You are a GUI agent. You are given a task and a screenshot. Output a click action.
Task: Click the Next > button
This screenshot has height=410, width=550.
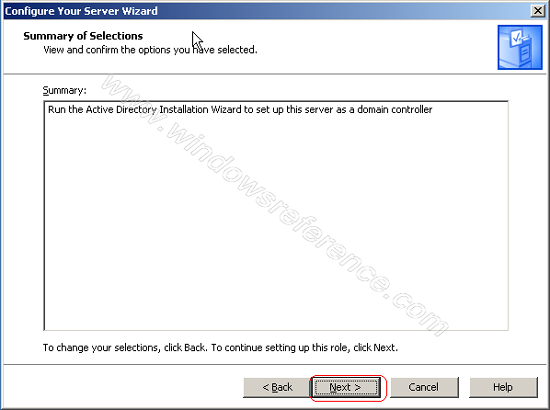pyautogui.click(x=346, y=387)
